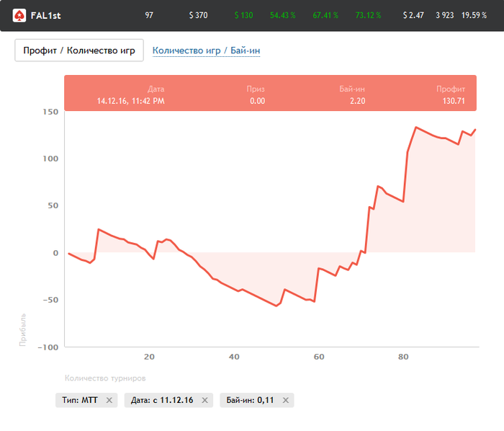Click the Количество турниров axis title
Screen dimensions: 504x431
(105, 378)
